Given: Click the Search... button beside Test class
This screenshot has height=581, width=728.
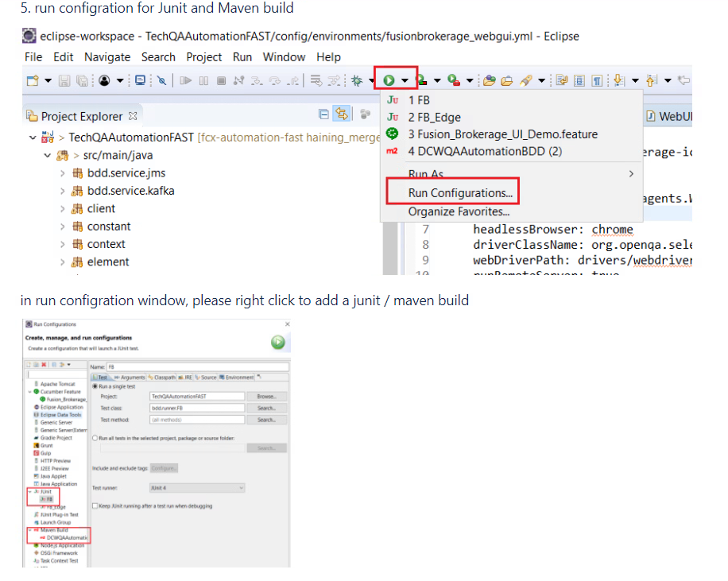Looking at the screenshot, I should point(266,409).
